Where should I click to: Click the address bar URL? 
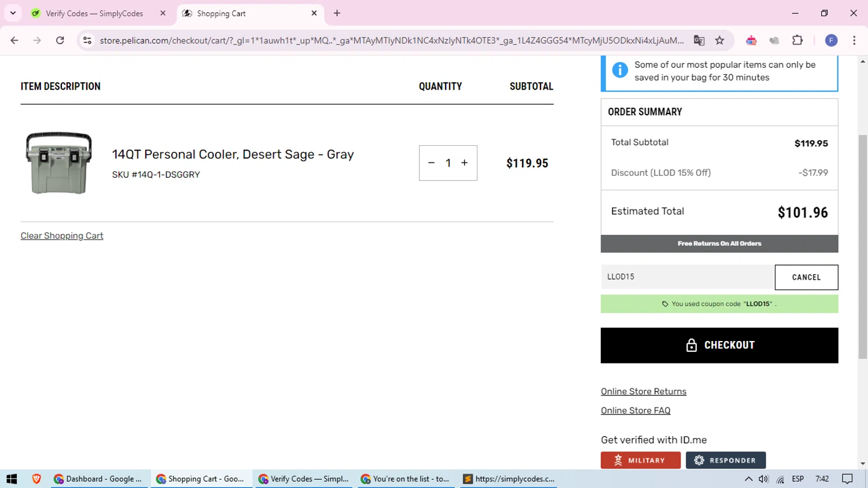(x=392, y=41)
